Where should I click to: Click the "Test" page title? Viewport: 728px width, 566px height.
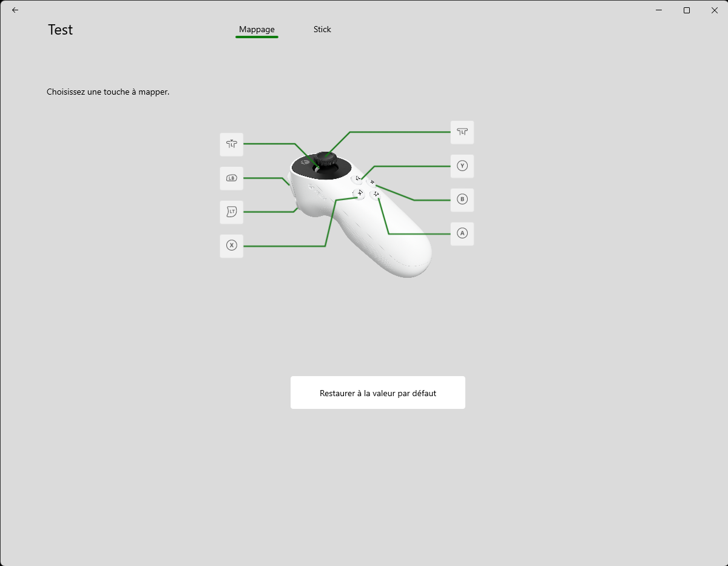click(x=60, y=30)
